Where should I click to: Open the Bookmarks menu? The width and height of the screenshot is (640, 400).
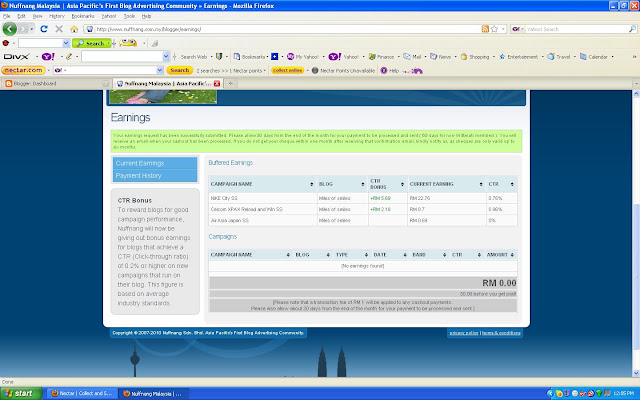click(x=83, y=16)
